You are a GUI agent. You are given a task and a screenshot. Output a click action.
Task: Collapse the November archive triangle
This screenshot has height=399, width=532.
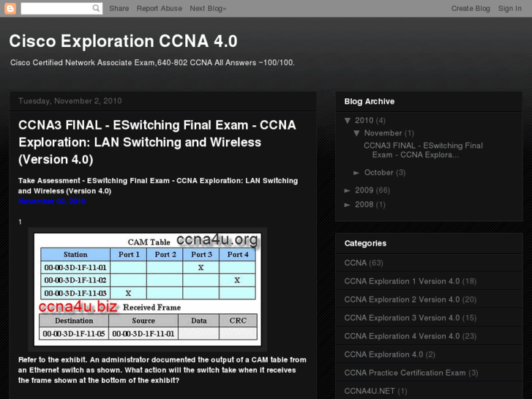[x=356, y=133]
